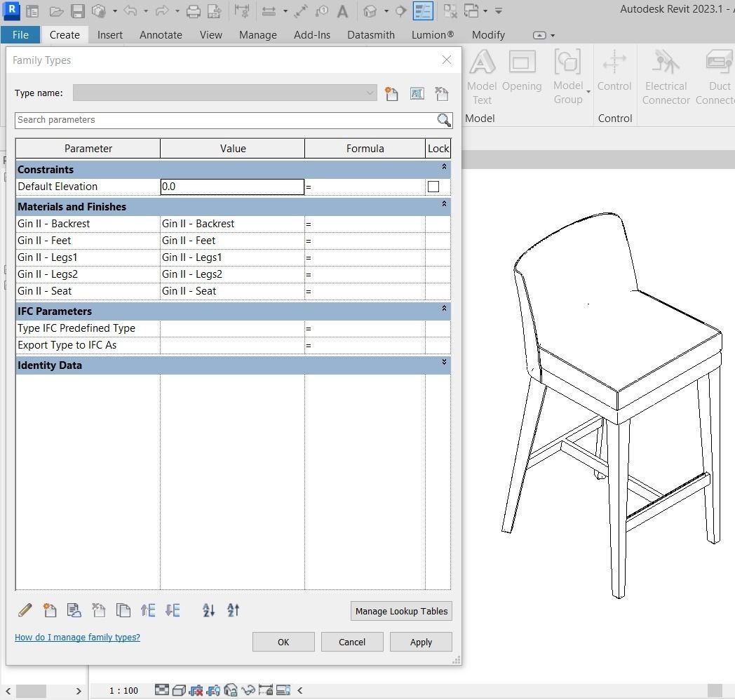The image size is (735, 700).
Task: Open the Revit application menu logo
Action: tap(12, 11)
